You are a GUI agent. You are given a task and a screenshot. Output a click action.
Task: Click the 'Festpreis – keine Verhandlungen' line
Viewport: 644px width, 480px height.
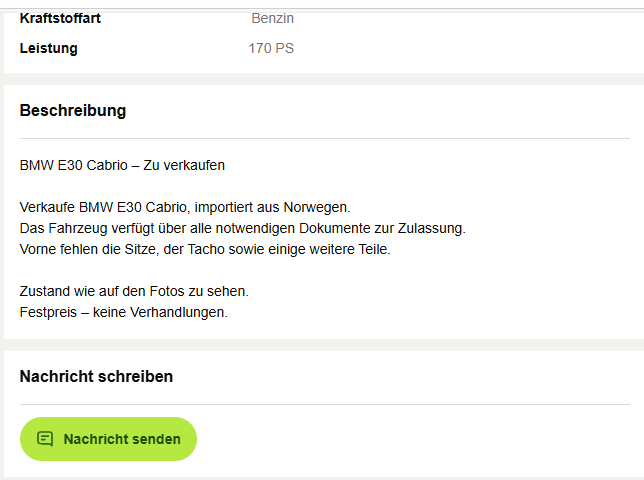(x=124, y=312)
